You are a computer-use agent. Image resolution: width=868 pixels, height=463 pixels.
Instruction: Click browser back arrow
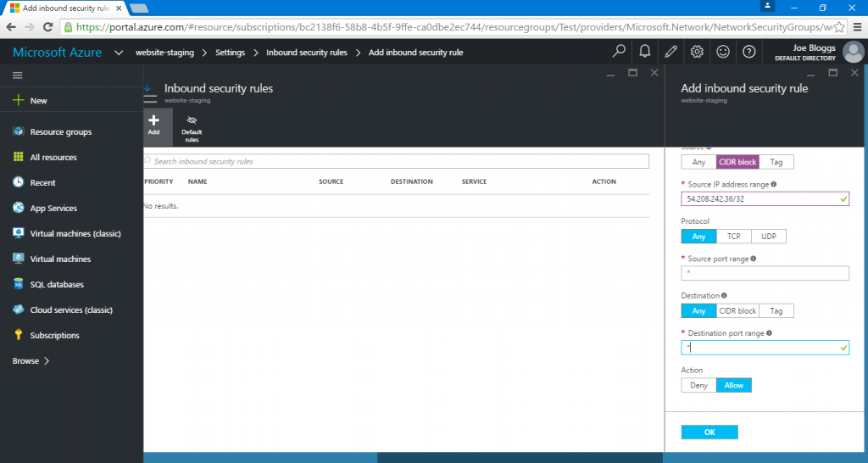click(x=11, y=26)
